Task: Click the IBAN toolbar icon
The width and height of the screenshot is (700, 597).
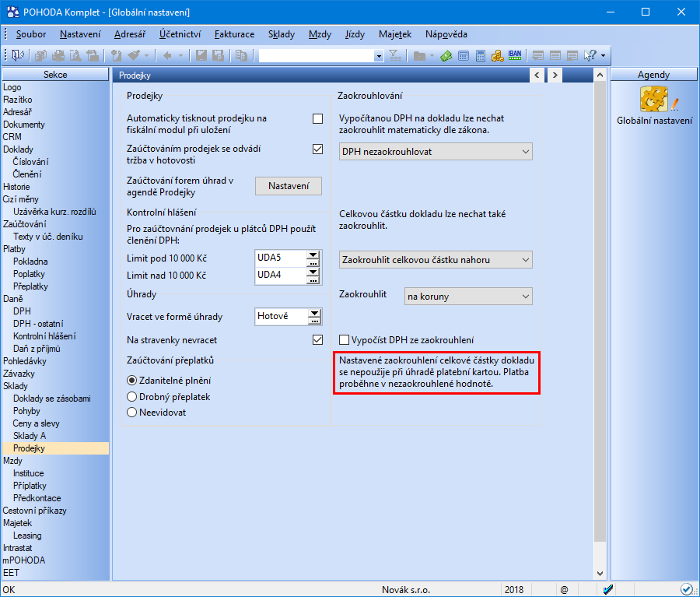Action: click(x=515, y=55)
